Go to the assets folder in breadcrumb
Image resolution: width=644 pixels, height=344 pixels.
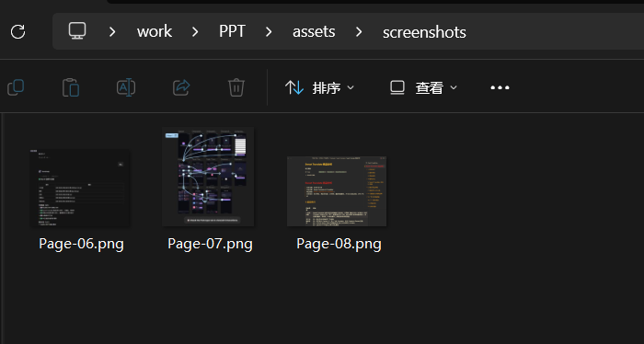[x=314, y=31]
